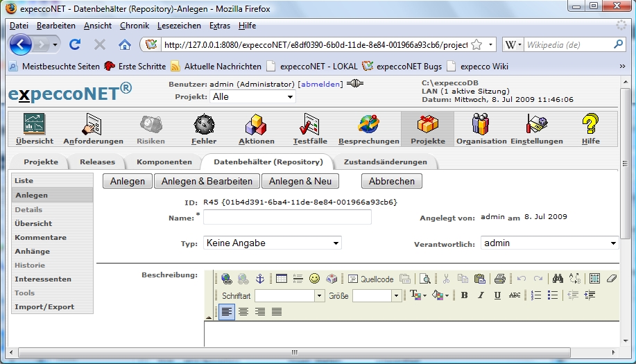The image size is (636, 364).
Task: Open the Fehler module icon
Action: pyautogui.click(x=204, y=130)
